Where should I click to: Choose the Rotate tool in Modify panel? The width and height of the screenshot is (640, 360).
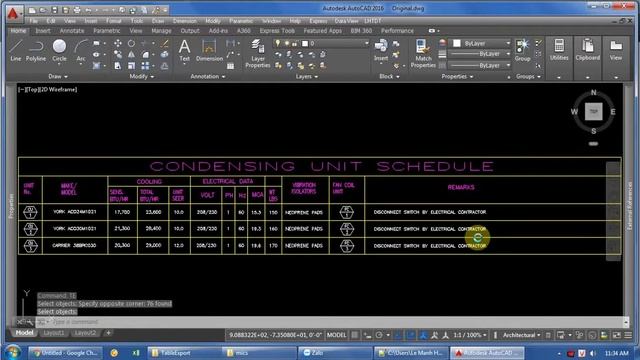[131, 43]
